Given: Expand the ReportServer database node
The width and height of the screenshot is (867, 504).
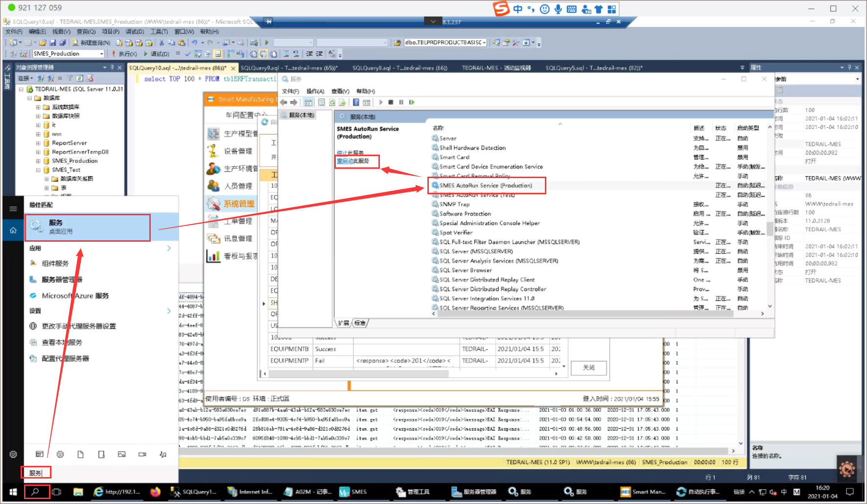Looking at the screenshot, I should pos(38,143).
